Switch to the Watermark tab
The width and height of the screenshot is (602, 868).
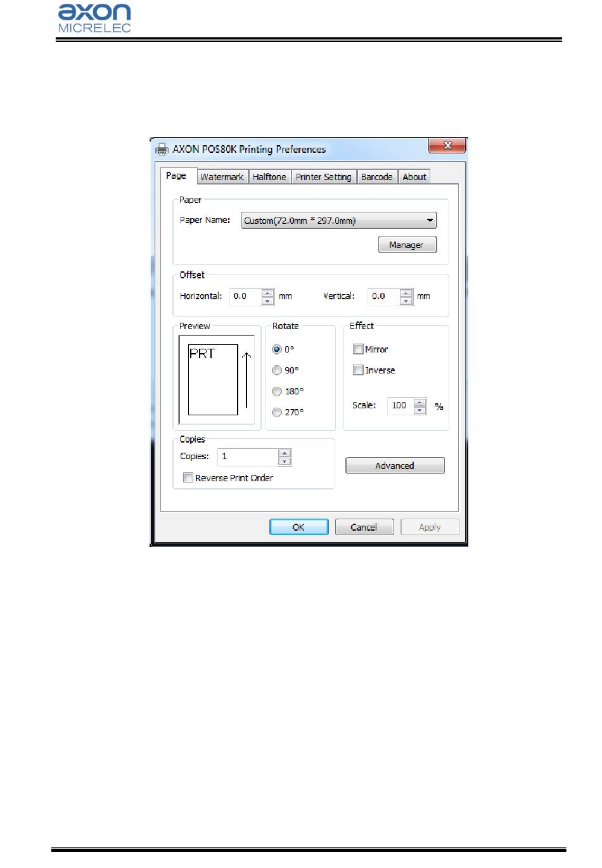click(222, 177)
